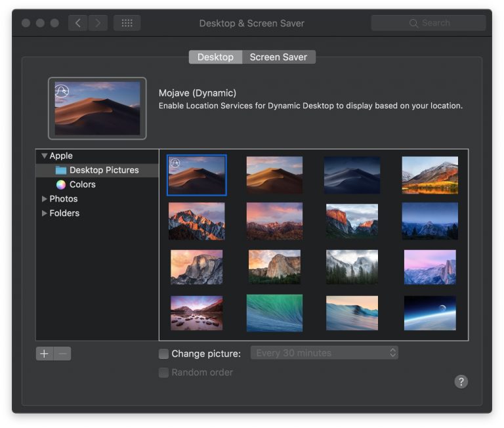Choose the El Capitan rock with trees wallpaper

[274, 267]
